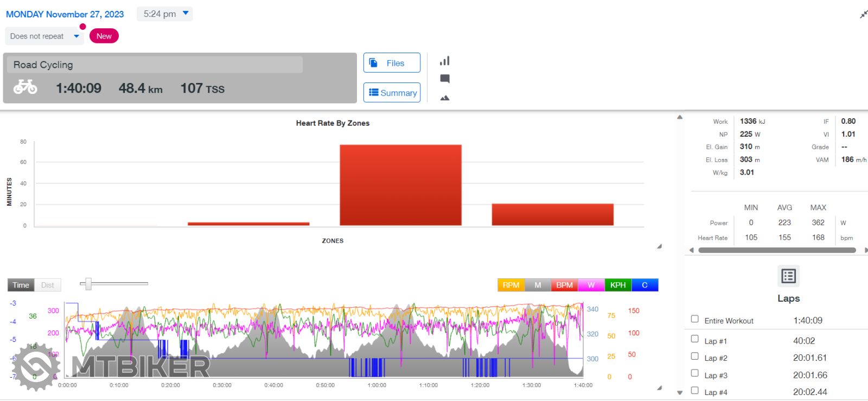Open the comments speech bubble icon
The image size is (868, 401).
(445, 79)
